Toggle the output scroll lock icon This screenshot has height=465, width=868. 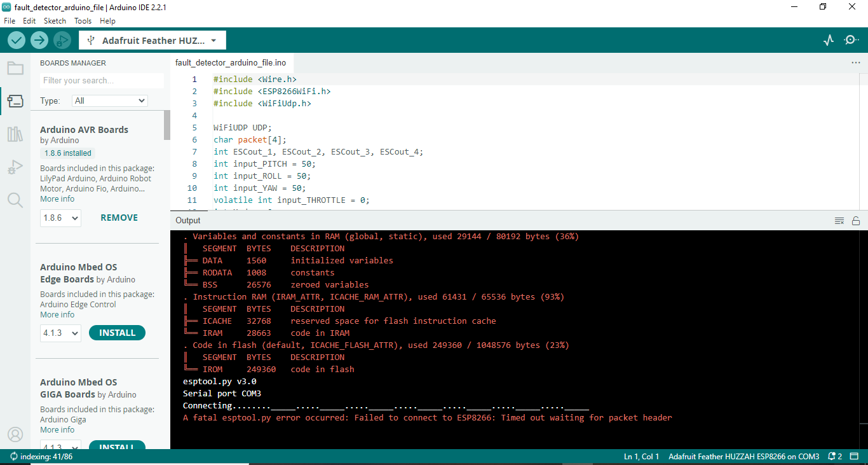click(x=856, y=221)
